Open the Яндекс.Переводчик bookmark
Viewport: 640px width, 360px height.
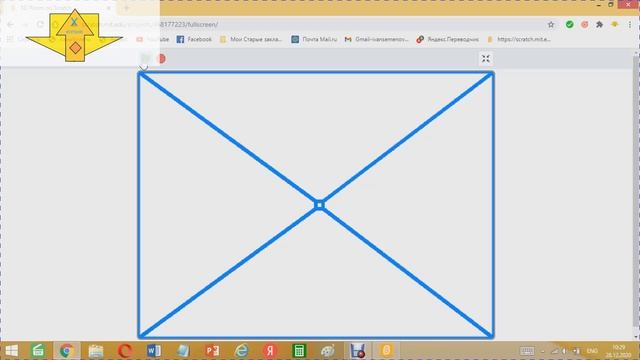point(447,39)
